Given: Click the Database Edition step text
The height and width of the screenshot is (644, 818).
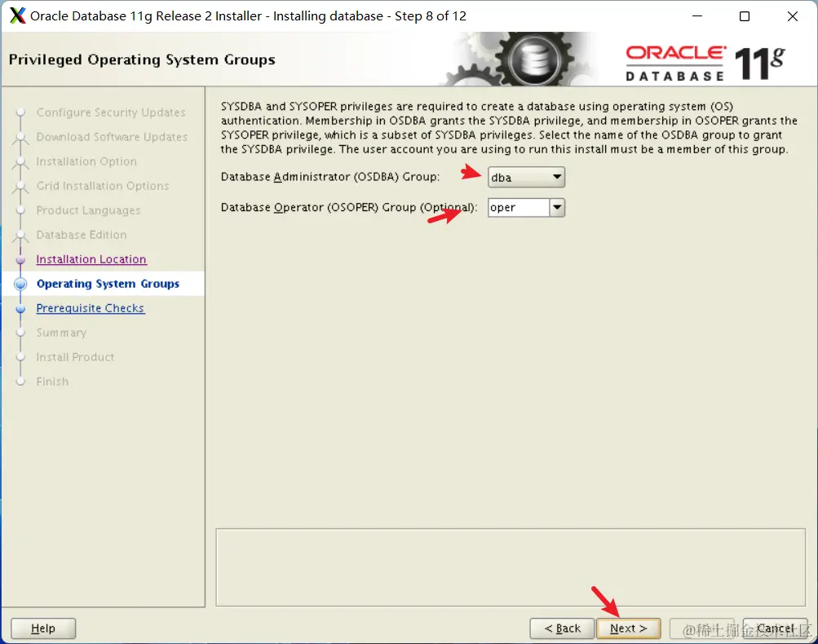Looking at the screenshot, I should coord(82,235).
